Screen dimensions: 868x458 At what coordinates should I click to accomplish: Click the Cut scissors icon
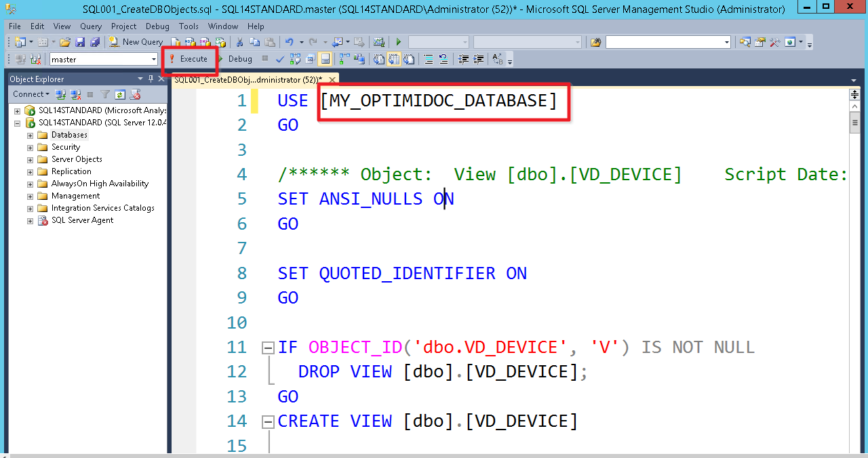[239, 42]
